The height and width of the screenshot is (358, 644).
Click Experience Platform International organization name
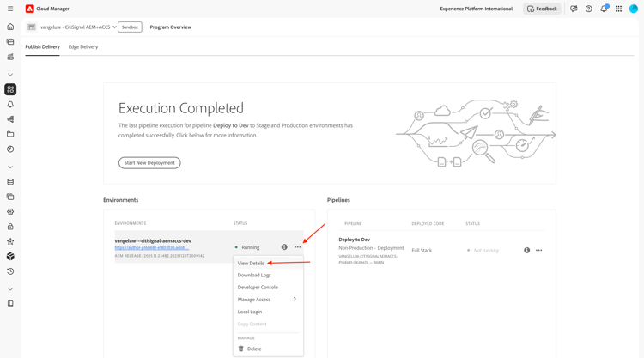tap(476, 9)
